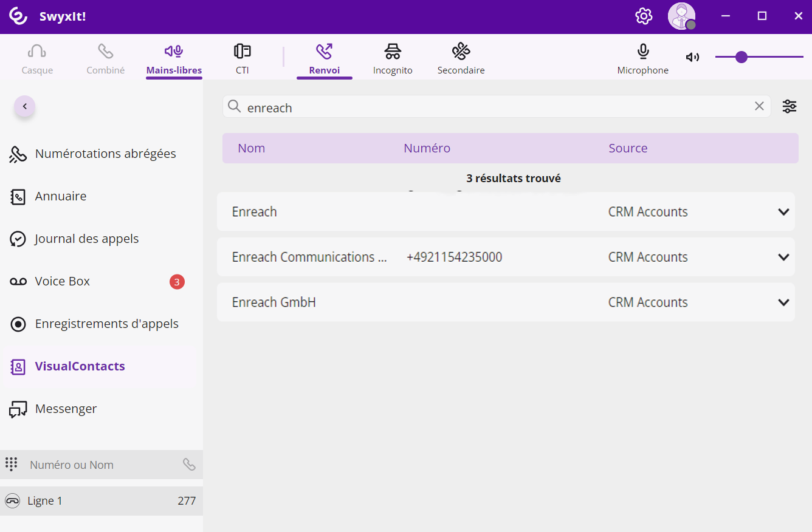Click the 277 extension number
The width and height of the screenshot is (812, 532).
click(187, 501)
